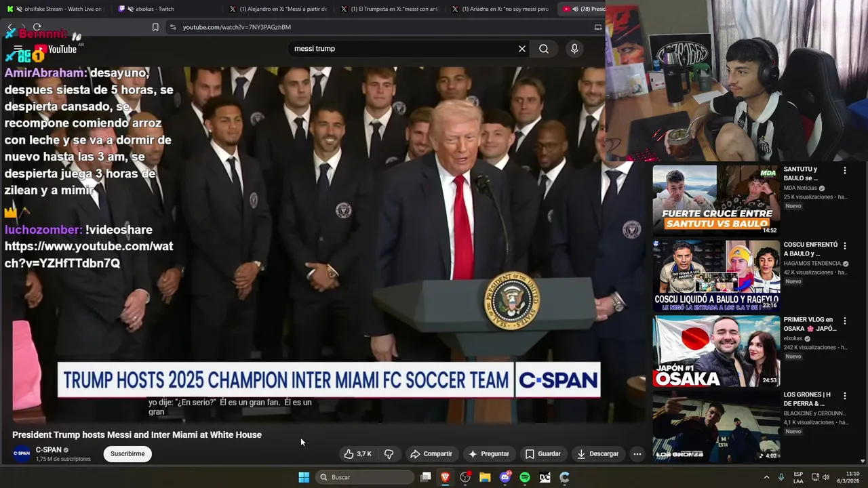Click the video title 'President Trump hosts Messi'
The image size is (868, 488).
(x=137, y=435)
